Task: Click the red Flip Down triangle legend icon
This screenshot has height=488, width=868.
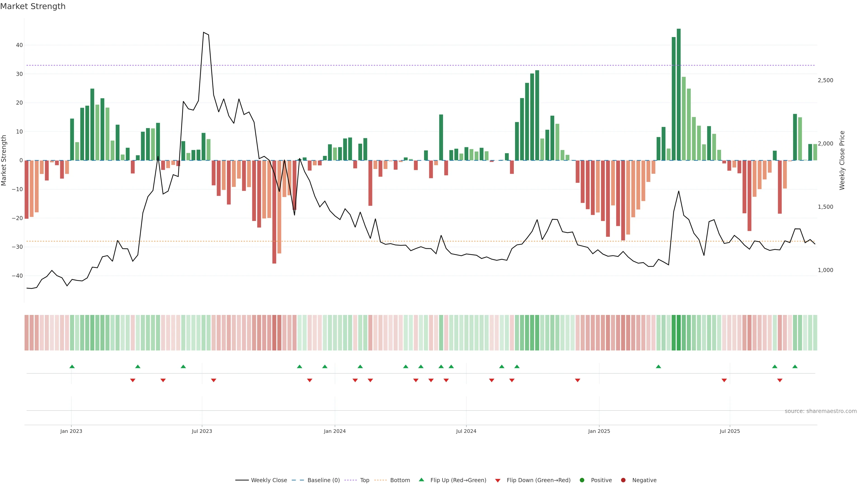Action: tap(498, 481)
